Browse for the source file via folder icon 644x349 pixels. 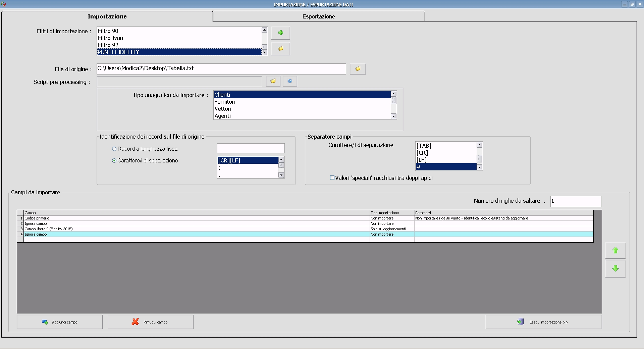[358, 69]
